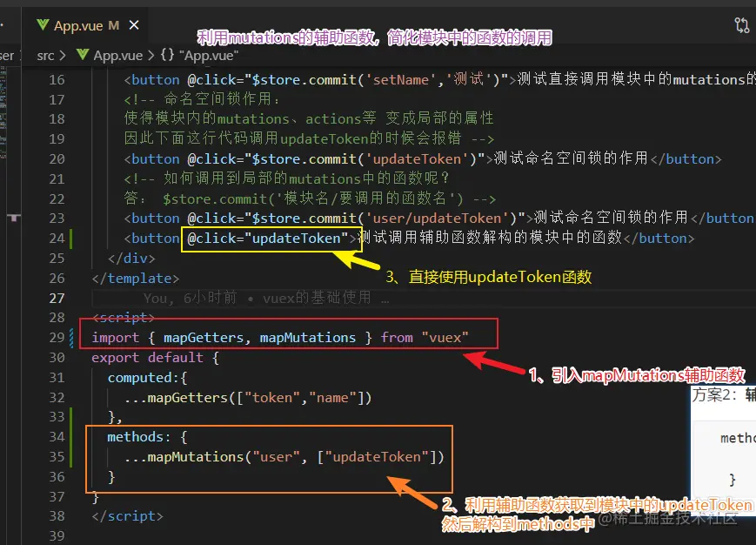Screen dimensions: 756x545
Task: Open changes using the compare icon at top right
Action: click(741, 25)
